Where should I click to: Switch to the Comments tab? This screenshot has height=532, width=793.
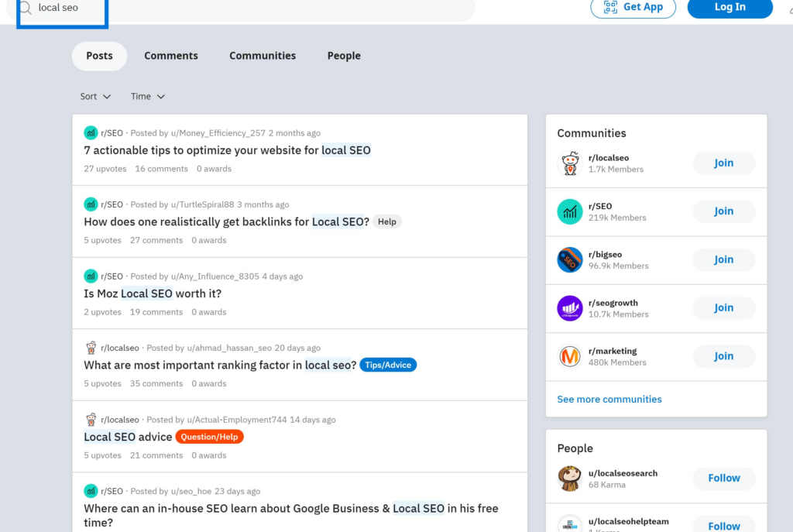(x=170, y=55)
